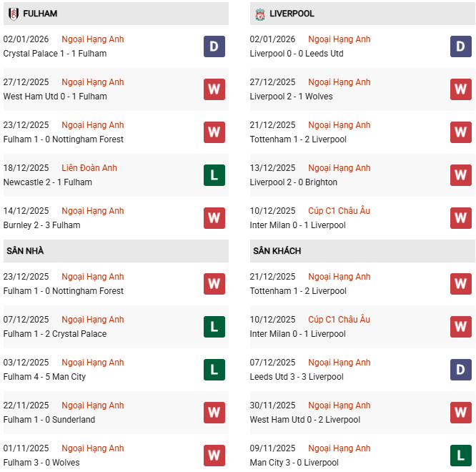Select the SÂN NHÀ section header
Viewport: 476px width, 472px height.
25,251
